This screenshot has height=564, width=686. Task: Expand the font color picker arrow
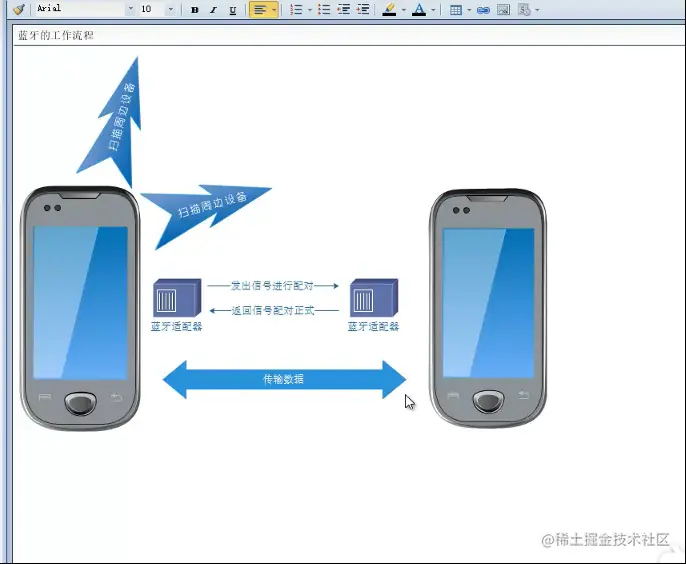coord(433,10)
